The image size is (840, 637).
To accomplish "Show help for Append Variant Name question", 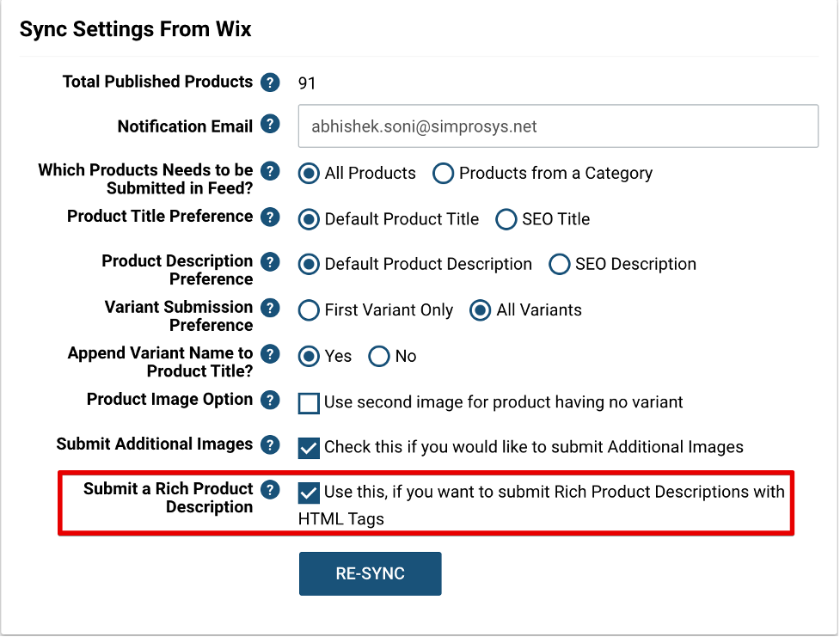I will [270, 355].
